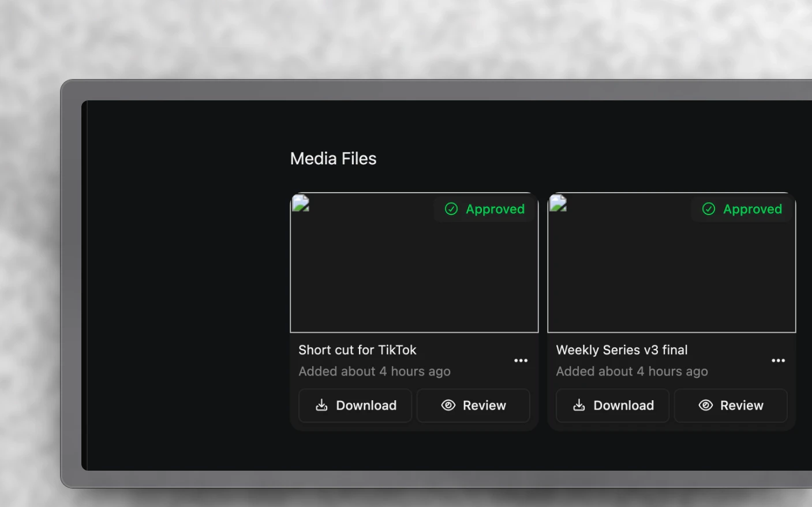Click the timestamp under Short cut for TikTok

(375, 371)
